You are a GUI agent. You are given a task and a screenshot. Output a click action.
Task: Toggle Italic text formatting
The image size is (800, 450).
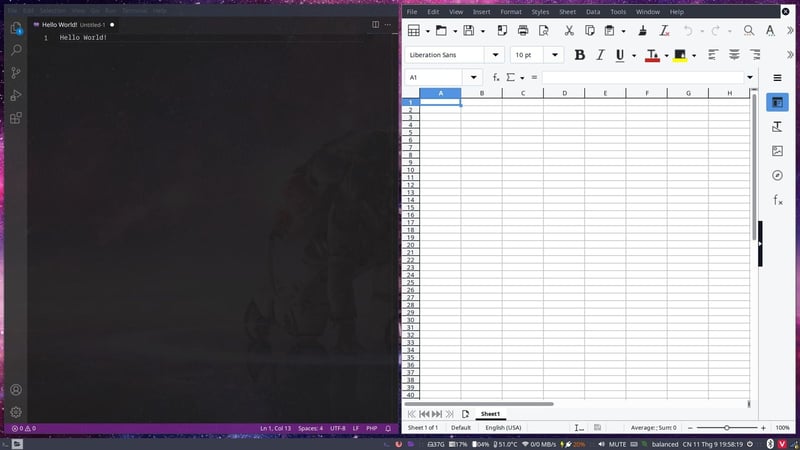[x=600, y=55]
